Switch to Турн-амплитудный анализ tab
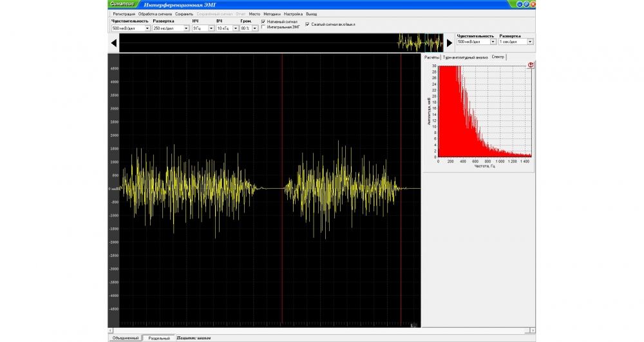The width and height of the screenshot is (644, 342). coord(465,57)
